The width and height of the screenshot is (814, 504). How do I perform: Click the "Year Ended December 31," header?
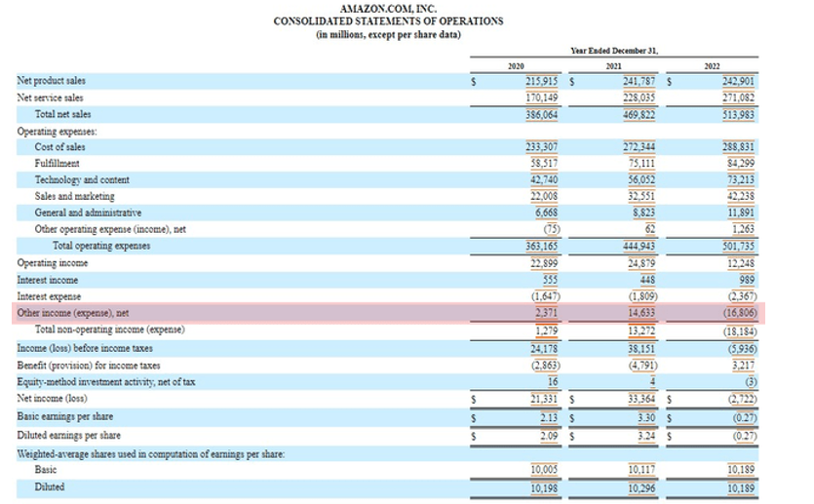614,51
